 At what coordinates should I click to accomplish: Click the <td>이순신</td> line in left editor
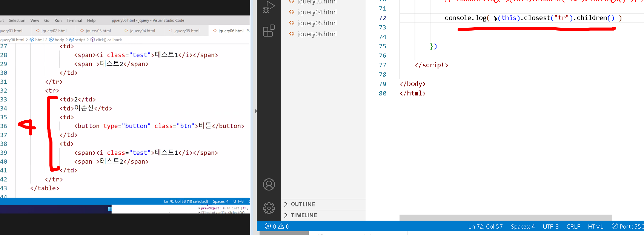(x=86, y=108)
